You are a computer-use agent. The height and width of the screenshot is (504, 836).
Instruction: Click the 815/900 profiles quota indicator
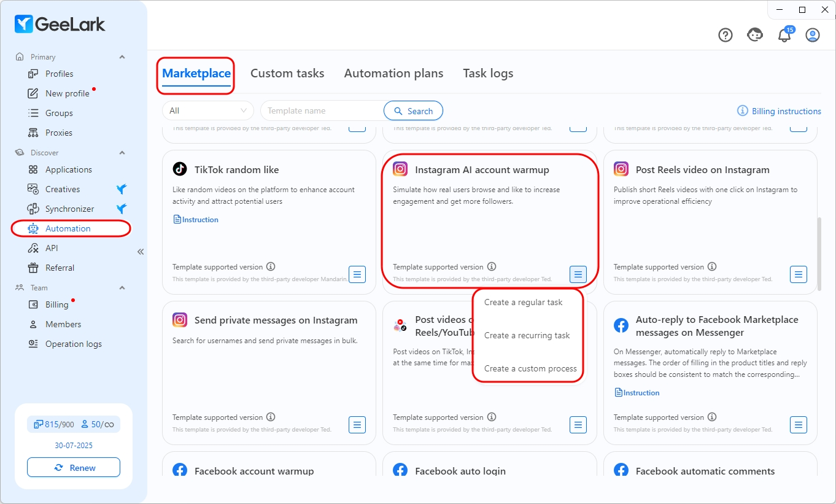point(54,424)
